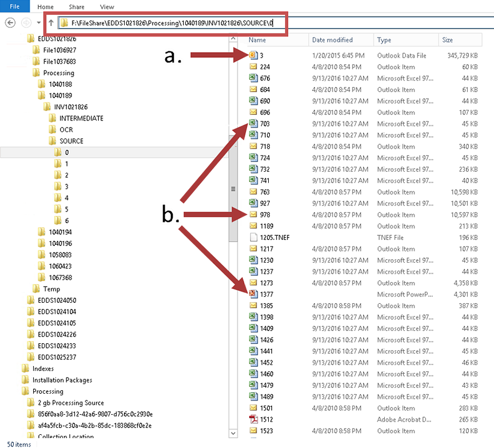Open the Temp folder in tree
The width and height of the screenshot is (494, 448).
point(51,289)
